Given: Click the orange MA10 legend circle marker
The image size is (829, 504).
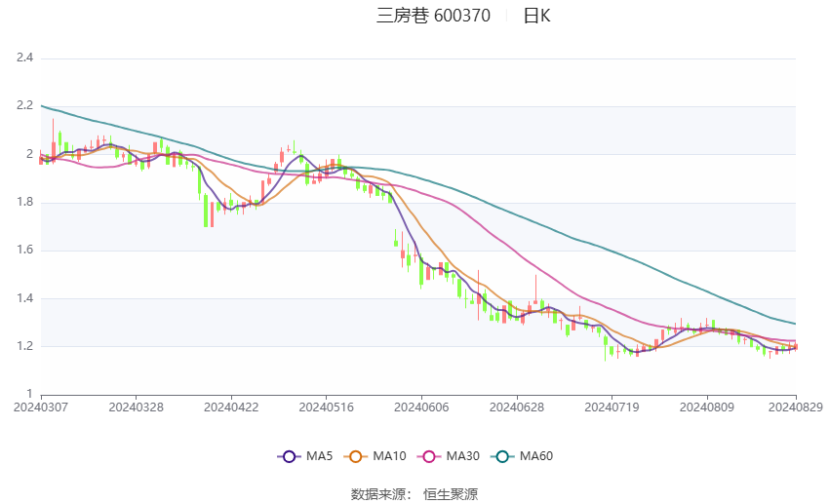Looking at the screenshot, I should tap(357, 456).
